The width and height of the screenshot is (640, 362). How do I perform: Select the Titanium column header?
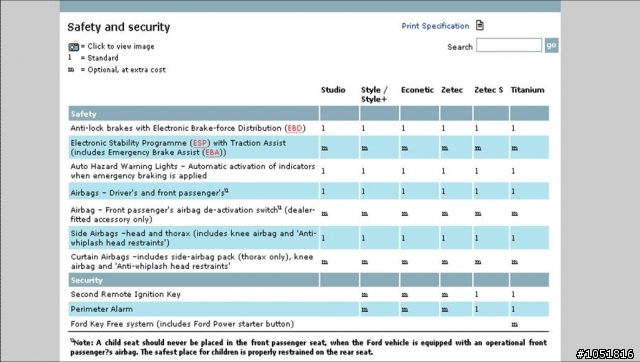[527, 90]
